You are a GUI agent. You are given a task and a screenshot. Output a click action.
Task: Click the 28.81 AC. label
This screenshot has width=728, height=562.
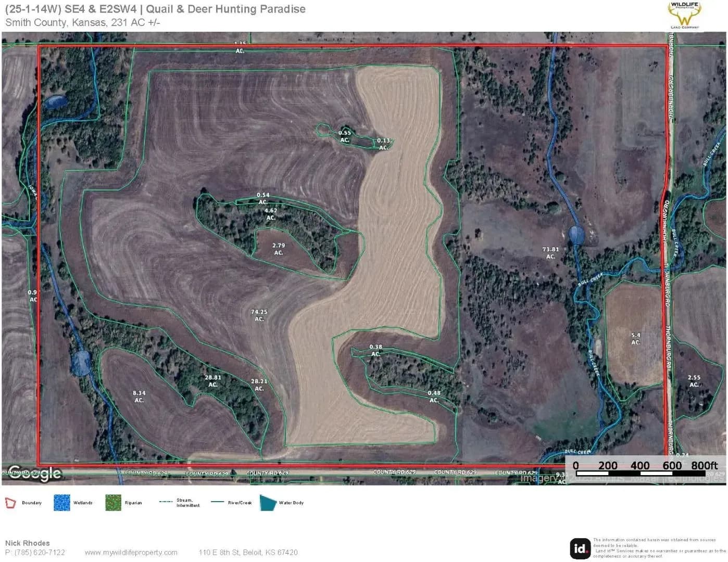[213, 381]
